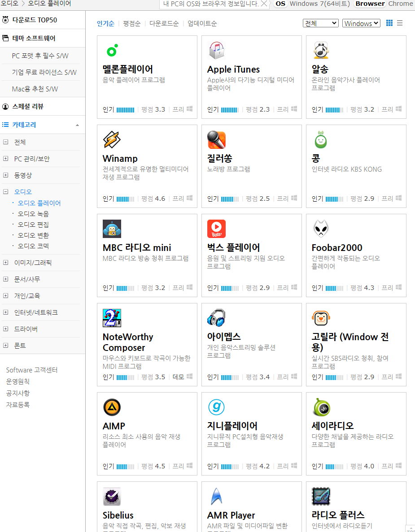Viewport: 415px width, 532px height.
Task: Open Mac용 추천 S/W menu
Action: (35, 89)
